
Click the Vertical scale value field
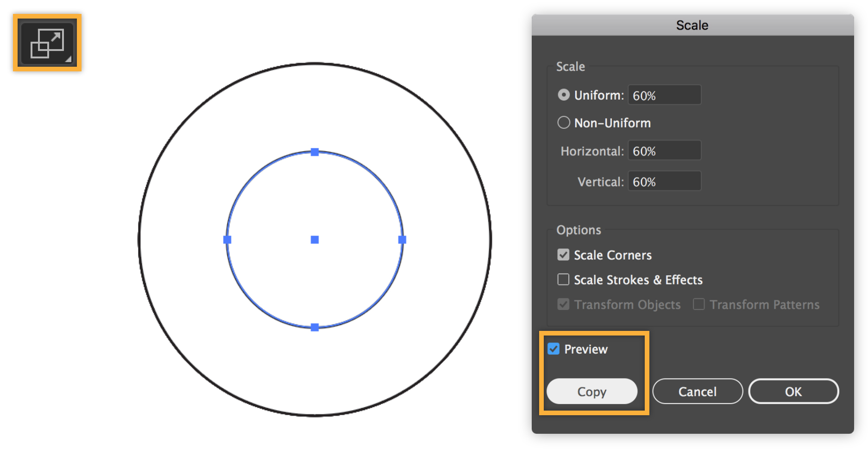pyautogui.click(x=664, y=181)
